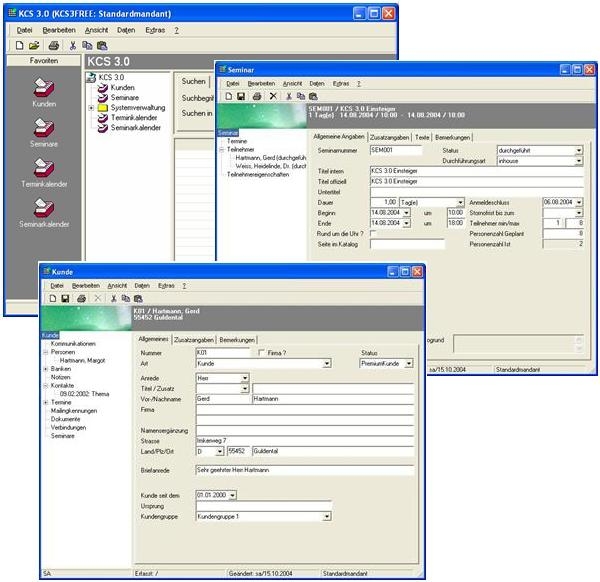The image size is (600, 582).
Task: Switch to Zusatzangaben tab in Kunde window
Action: click(x=194, y=340)
